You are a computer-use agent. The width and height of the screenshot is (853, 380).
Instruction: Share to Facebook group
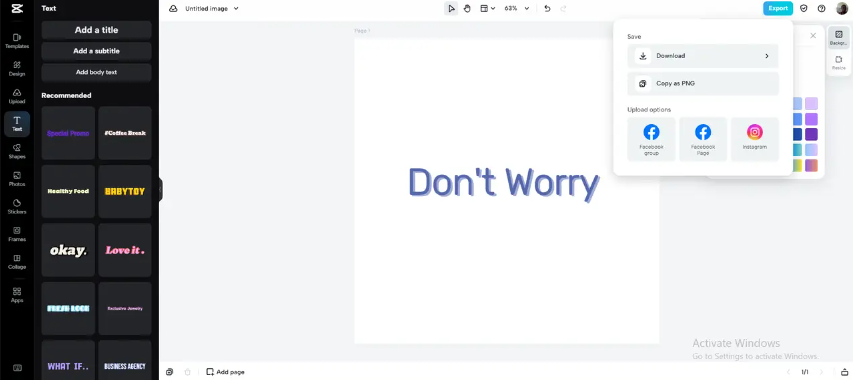pos(651,139)
